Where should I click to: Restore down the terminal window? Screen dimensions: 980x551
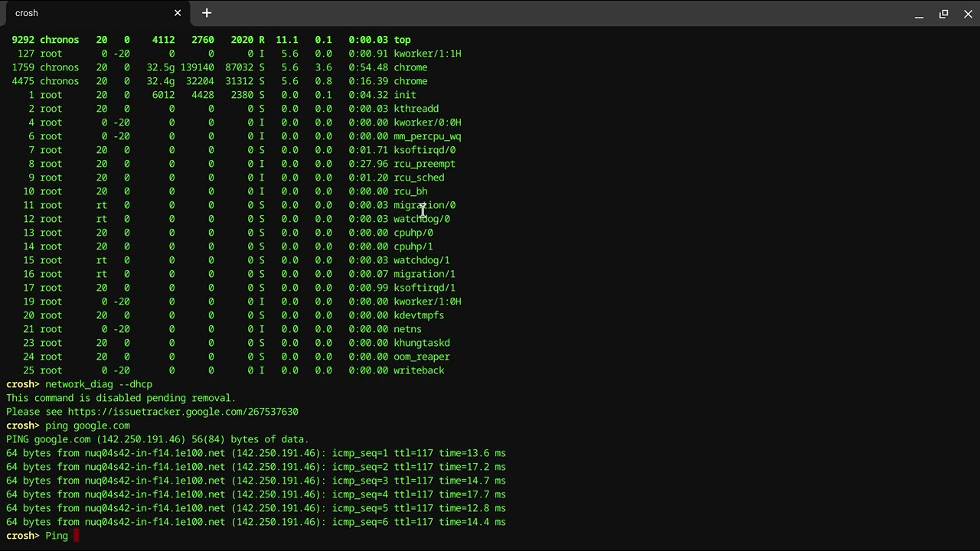tap(943, 14)
